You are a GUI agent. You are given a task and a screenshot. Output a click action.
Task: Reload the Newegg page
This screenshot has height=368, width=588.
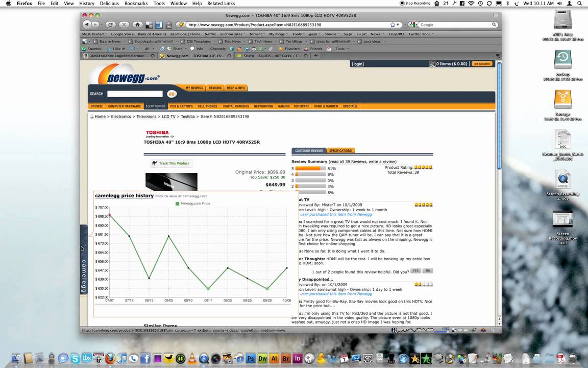pyautogui.click(x=110, y=25)
